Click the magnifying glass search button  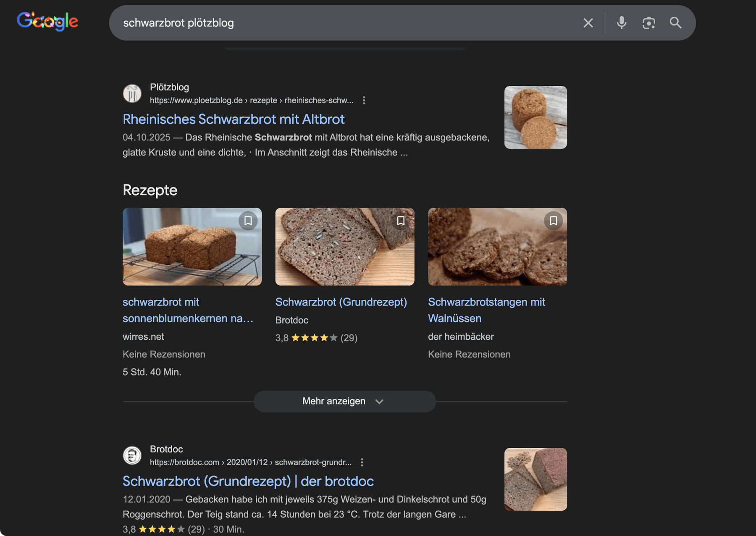point(675,23)
